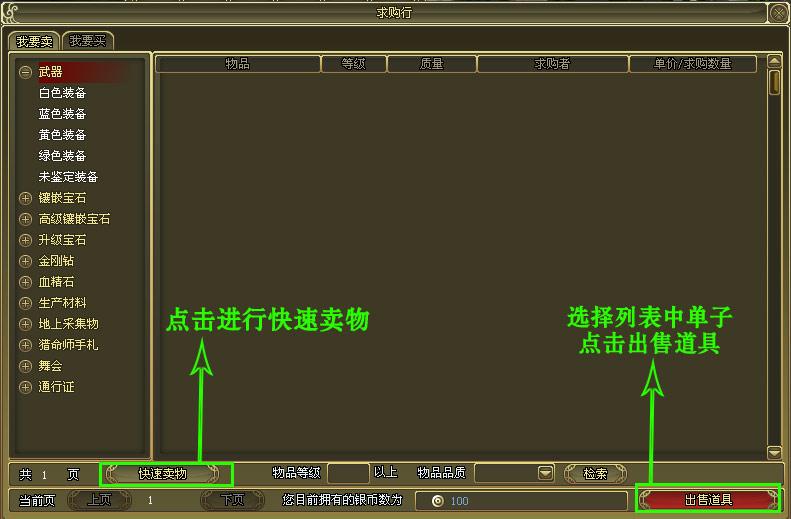Focus the 物品等级 level input box
791x519 pixels.
coord(348,474)
